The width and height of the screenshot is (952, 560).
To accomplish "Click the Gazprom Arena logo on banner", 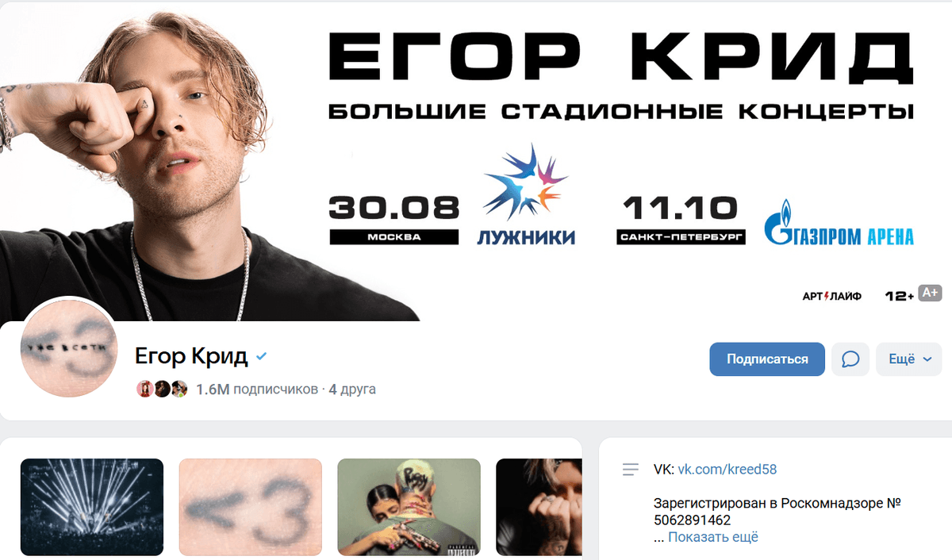I will tap(839, 222).
